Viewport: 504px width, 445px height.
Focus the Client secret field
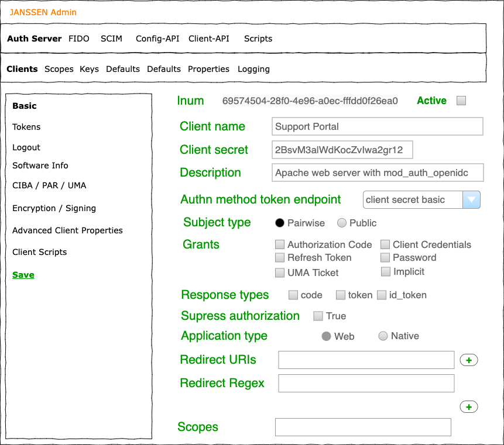(342, 150)
